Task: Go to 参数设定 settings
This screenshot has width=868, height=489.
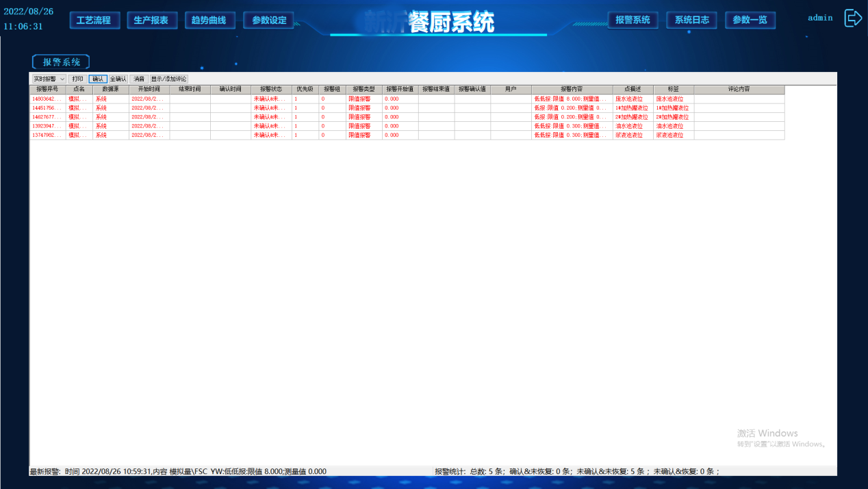Action: (269, 21)
